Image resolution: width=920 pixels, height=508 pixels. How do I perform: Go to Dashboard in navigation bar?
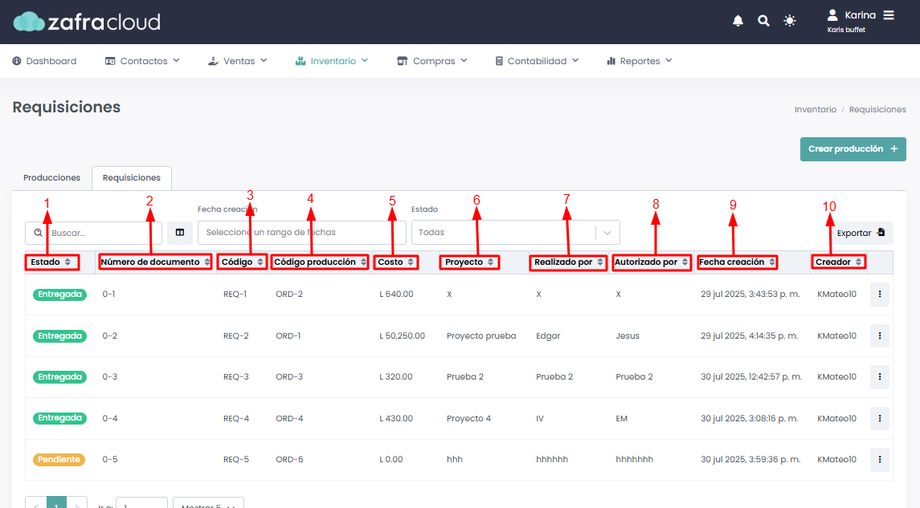click(x=45, y=61)
